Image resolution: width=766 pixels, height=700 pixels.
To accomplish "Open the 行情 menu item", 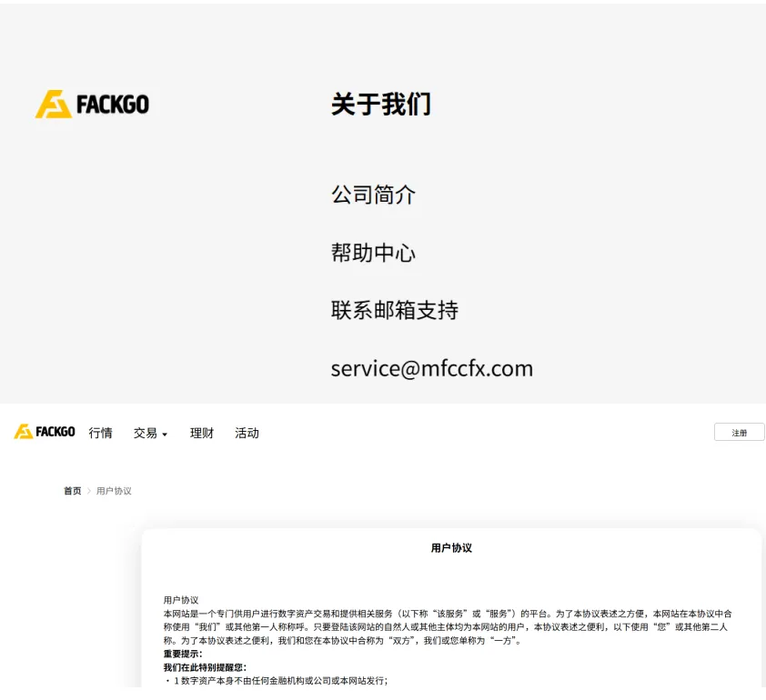I will coord(100,433).
